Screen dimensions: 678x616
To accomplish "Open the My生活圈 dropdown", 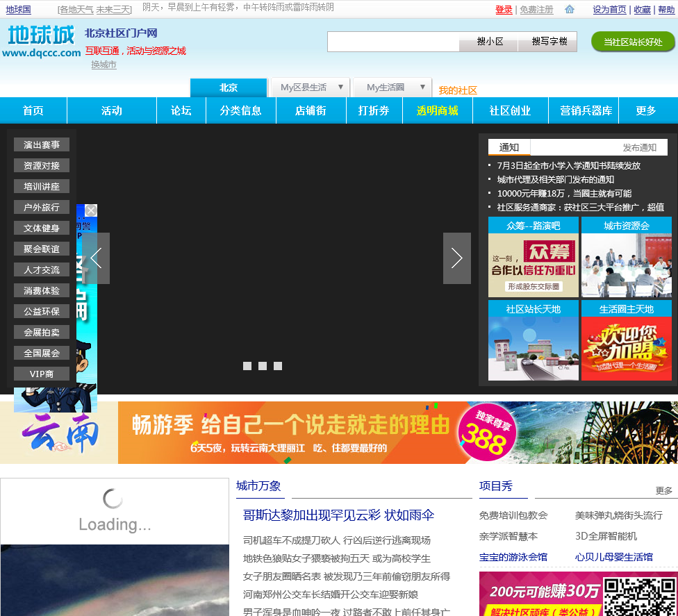I will click(392, 88).
